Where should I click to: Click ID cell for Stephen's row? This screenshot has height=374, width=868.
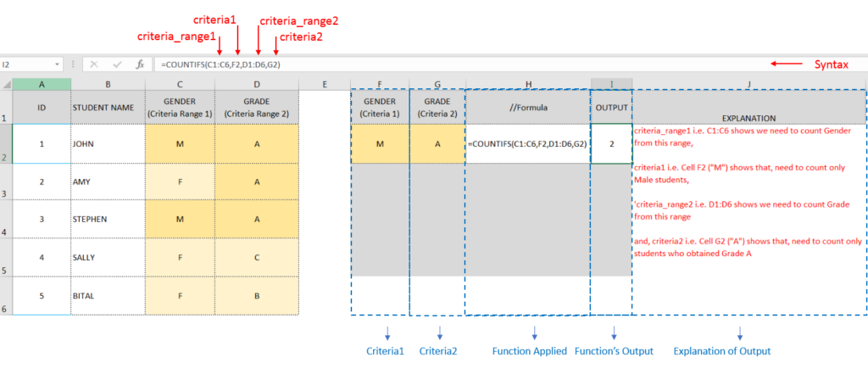pyautogui.click(x=42, y=220)
